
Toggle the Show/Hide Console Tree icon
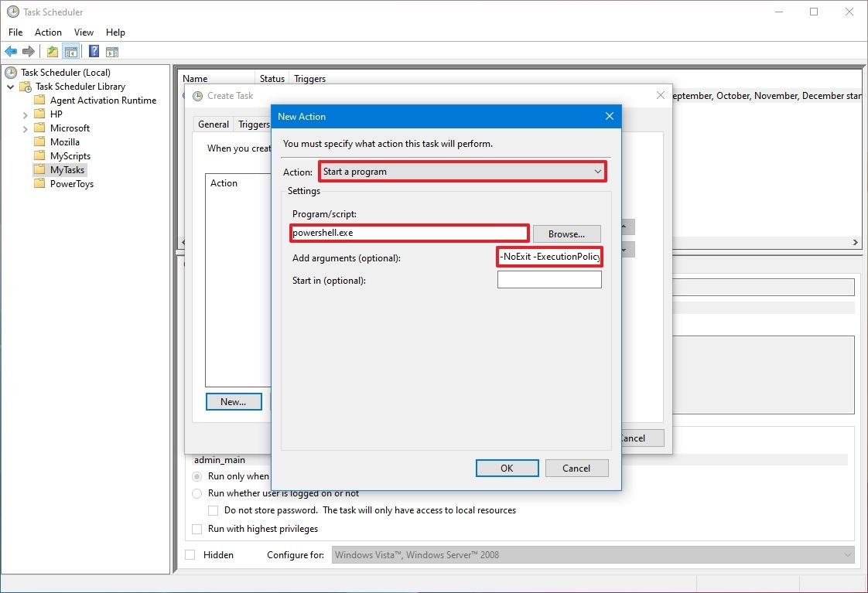pyautogui.click(x=71, y=51)
